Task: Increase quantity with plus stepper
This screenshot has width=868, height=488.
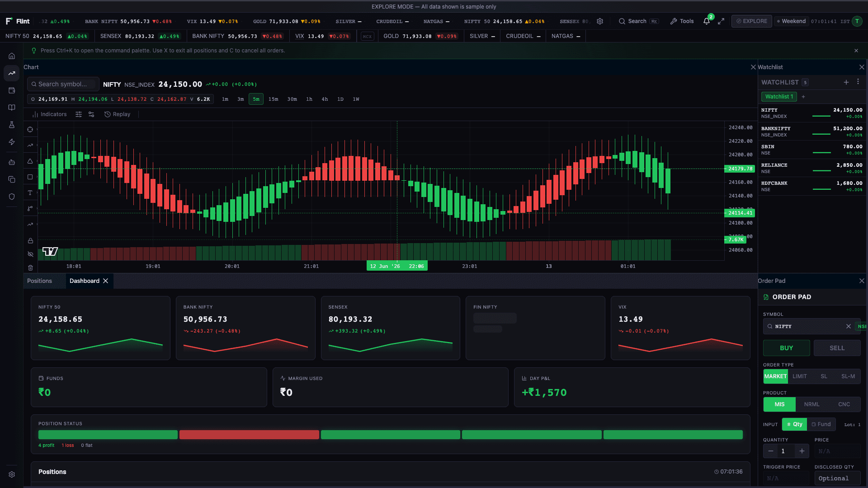Action: (802, 451)
